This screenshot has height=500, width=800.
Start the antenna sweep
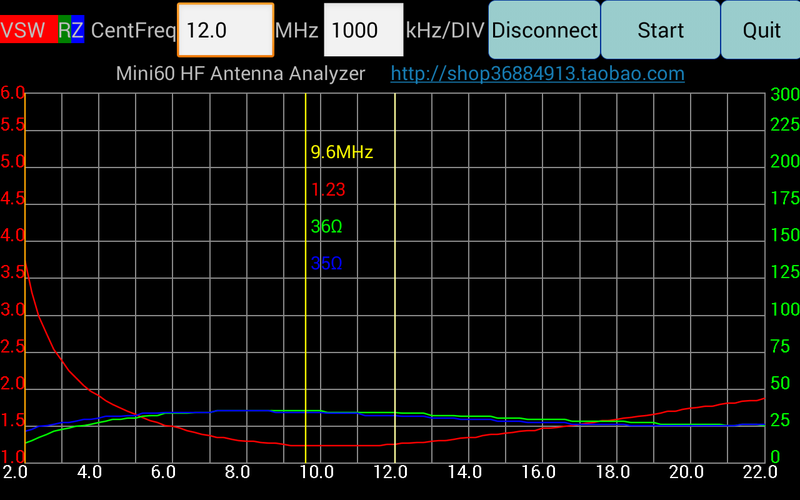660,30
